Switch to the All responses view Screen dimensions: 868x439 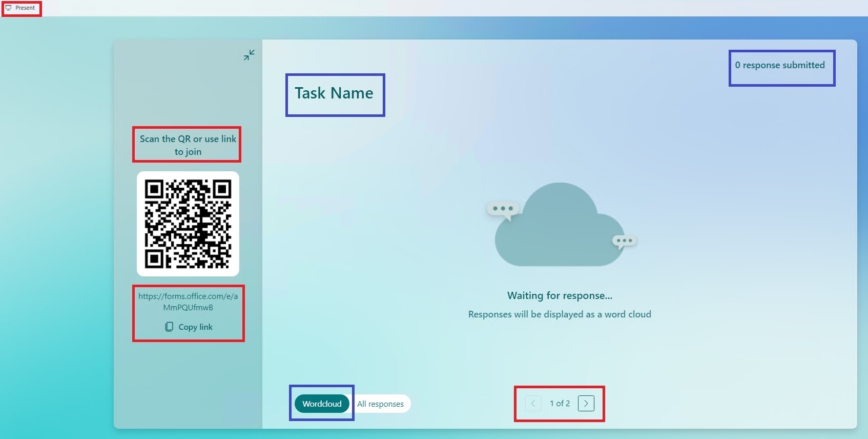tap(380, 404)
